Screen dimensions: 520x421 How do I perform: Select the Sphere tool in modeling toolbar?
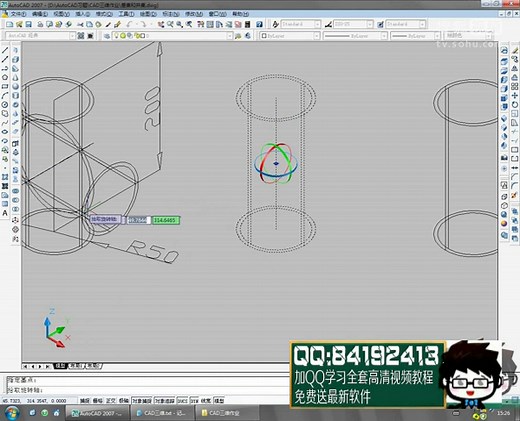click(x=16, y=87)
